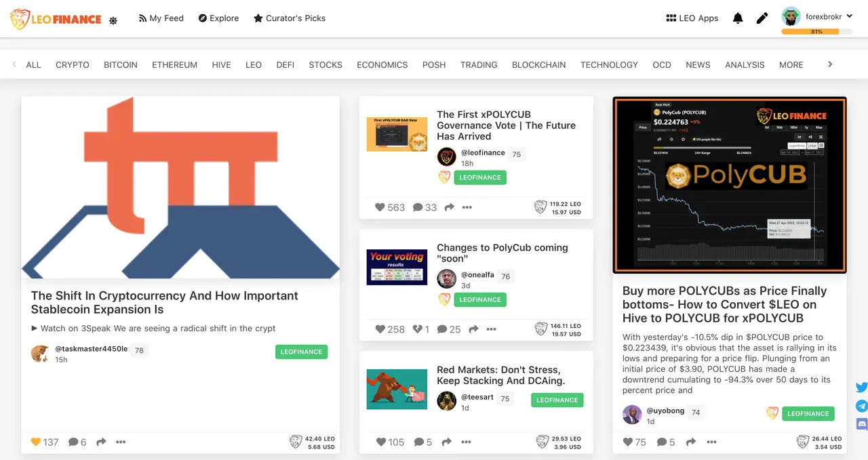Share the Stablecoin Expansion post

[x=101, y=442]
